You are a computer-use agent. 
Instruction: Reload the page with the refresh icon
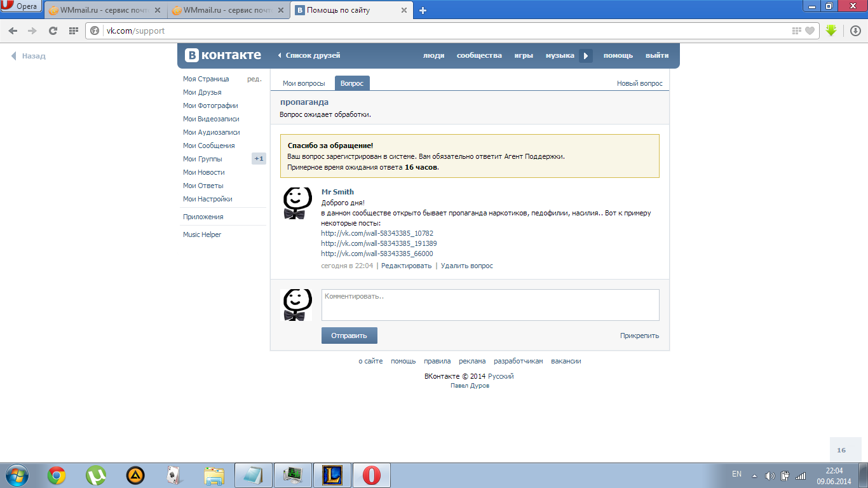53,30
